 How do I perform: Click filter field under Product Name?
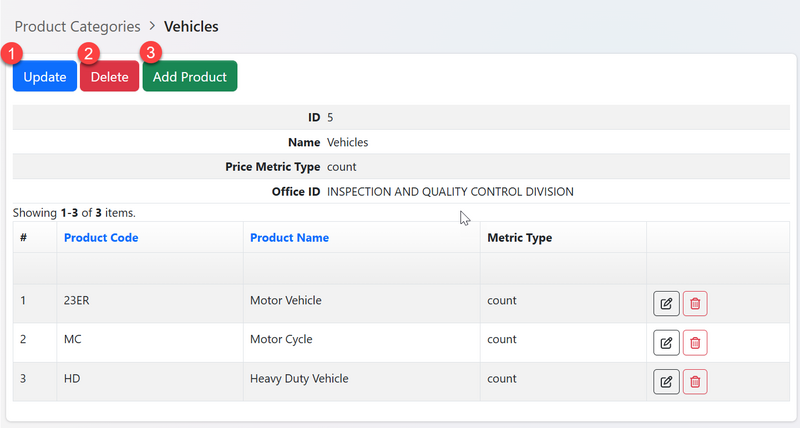(360, 269)
